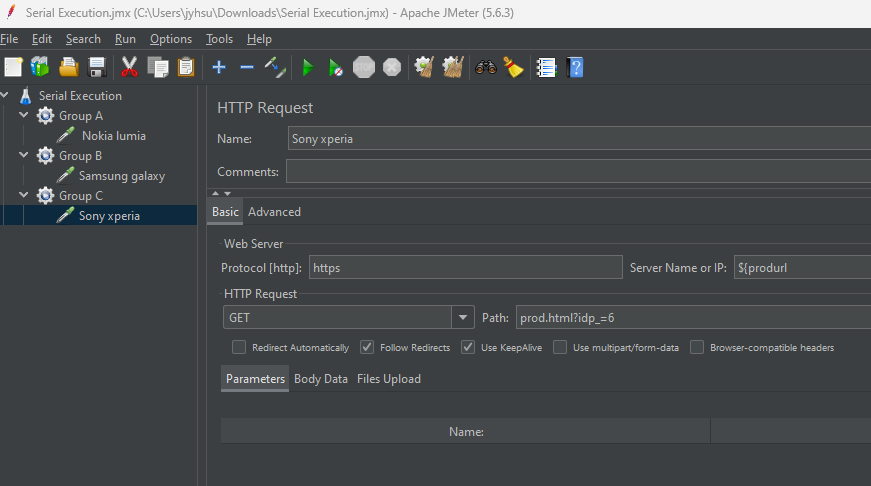Click the binoculars Search icon
Viewport: 871px width, 486px height.
[485, 68]
